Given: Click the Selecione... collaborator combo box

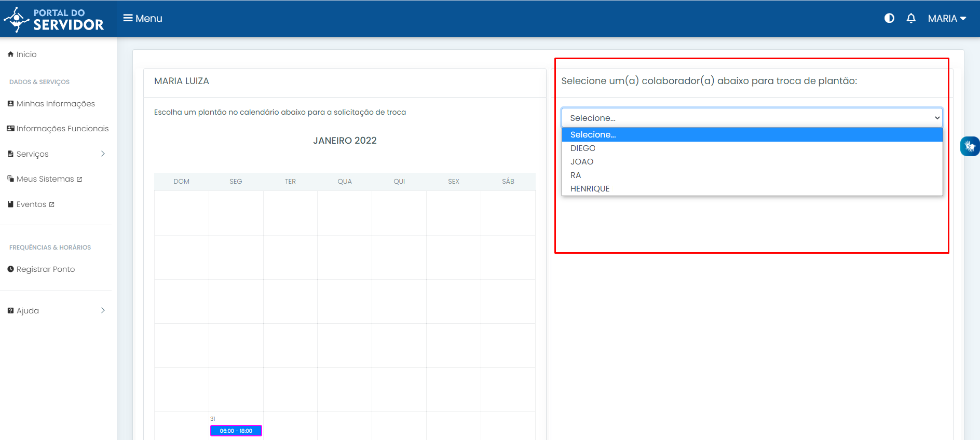Looking at the screenshot, I should tap(752, 118).
